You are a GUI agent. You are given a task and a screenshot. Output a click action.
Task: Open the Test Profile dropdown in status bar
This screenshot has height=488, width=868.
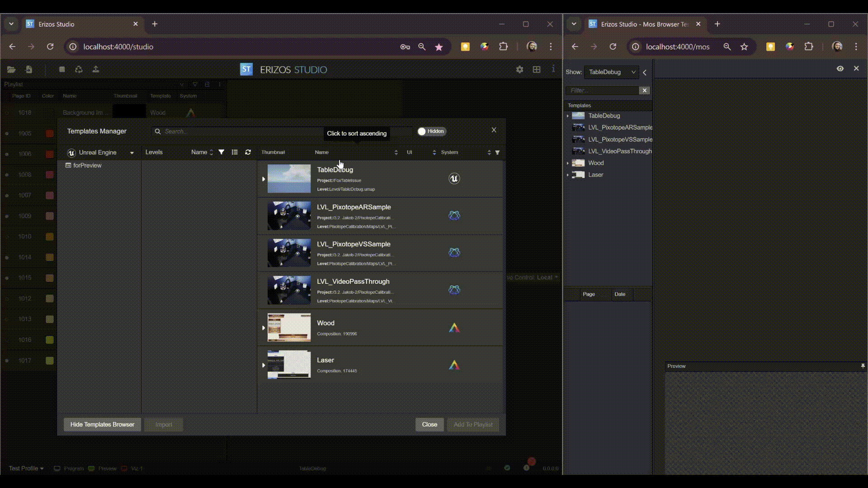click(26, 469)
